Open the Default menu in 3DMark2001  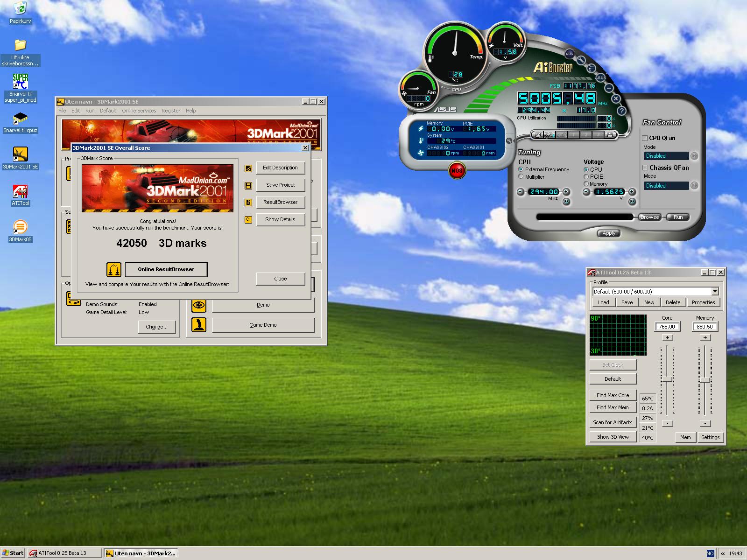(x=108, y=111)
